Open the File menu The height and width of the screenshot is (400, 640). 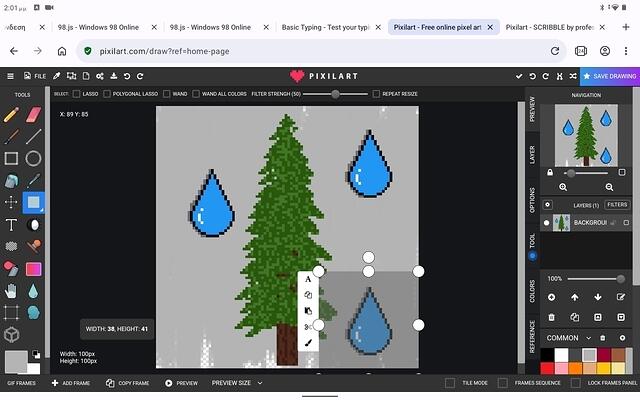click(x=35, y=75)
